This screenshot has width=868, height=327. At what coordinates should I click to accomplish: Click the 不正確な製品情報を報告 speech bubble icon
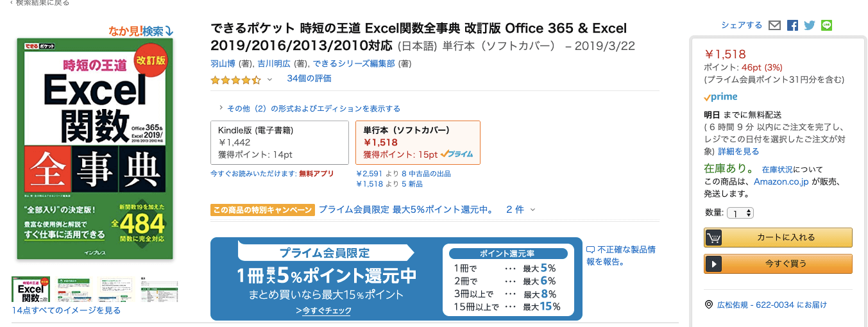[x=591, y=249]
